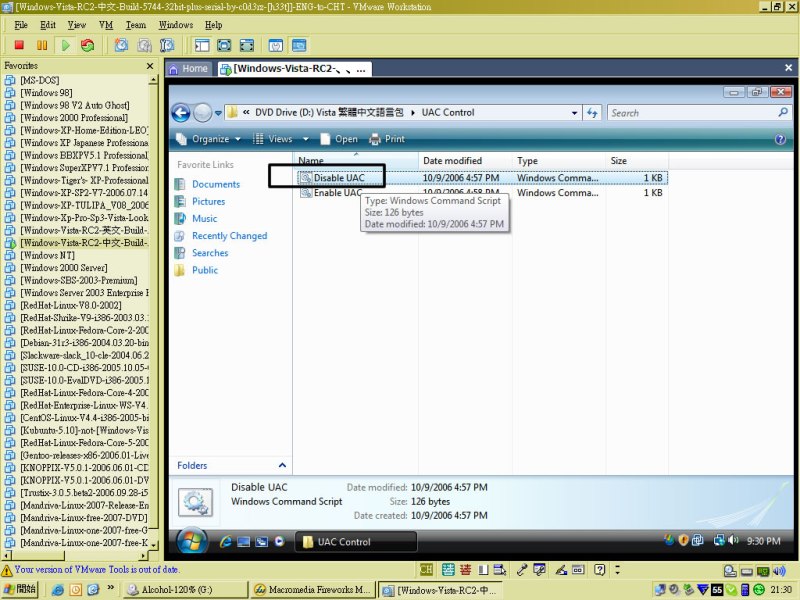Click the Vista volume speaker tray icon

pyautogui.click(x=733, y=540)
